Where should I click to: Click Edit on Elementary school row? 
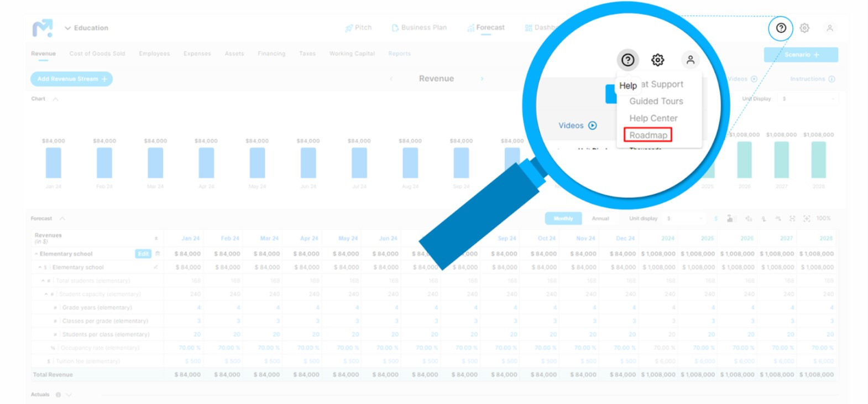143,254
